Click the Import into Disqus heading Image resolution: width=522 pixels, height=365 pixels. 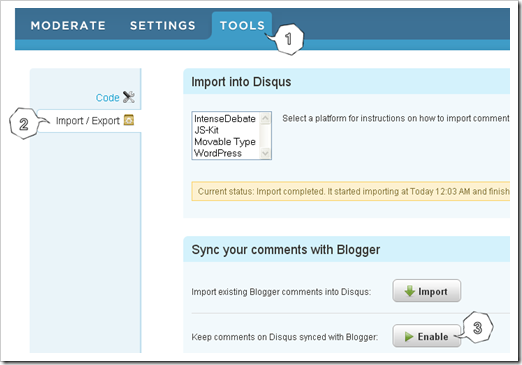pyautogui.click(x=241, y=82)
